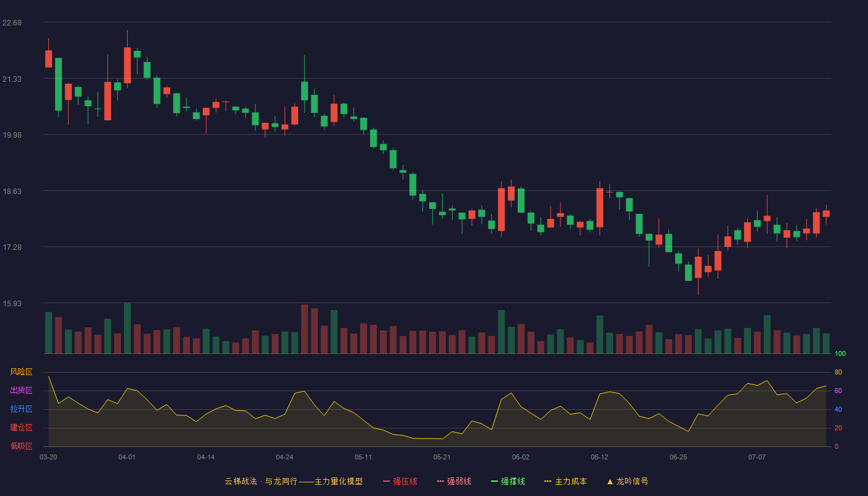Toggle the 强弱线 legend series
Viewport: 868px width, 496px height.
pos(454,481)
